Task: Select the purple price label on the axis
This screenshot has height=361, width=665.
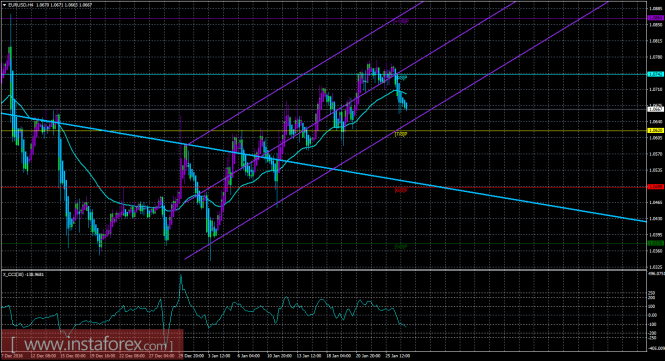Action: coord(656,18)
